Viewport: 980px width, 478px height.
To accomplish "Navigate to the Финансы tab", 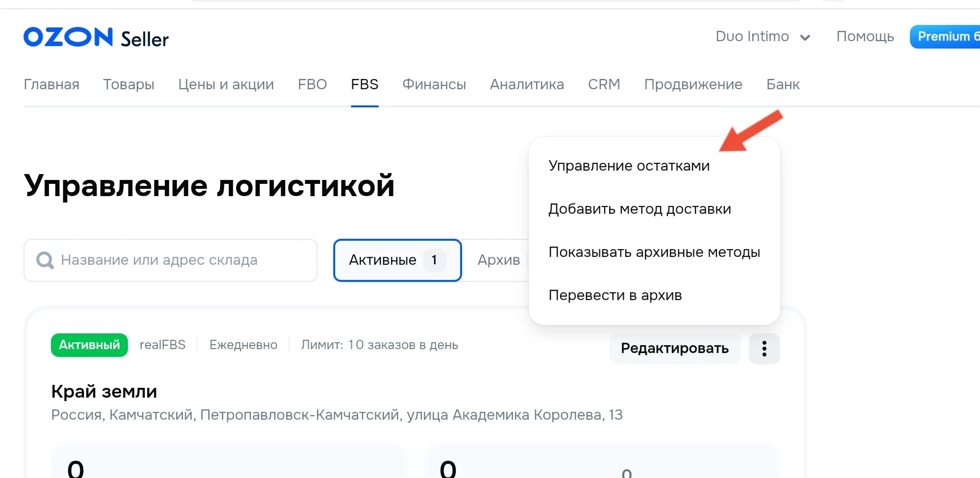I will 434,84.
